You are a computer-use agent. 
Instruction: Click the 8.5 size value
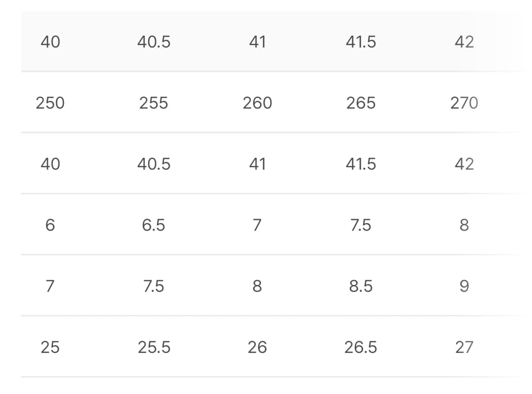point(361,286)
